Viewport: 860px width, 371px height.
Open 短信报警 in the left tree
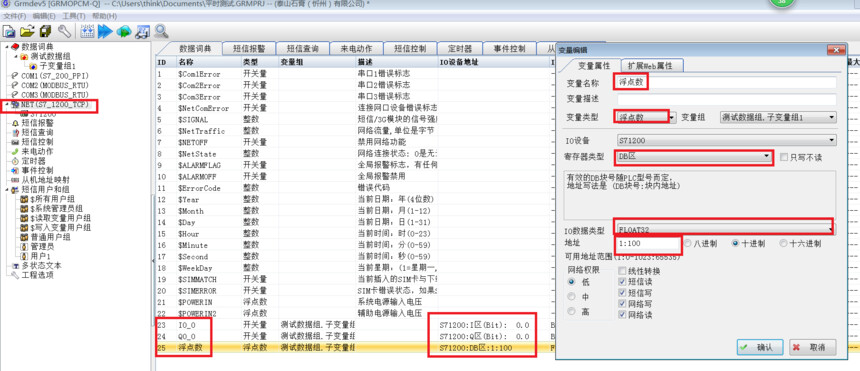(x=37, y=123)
